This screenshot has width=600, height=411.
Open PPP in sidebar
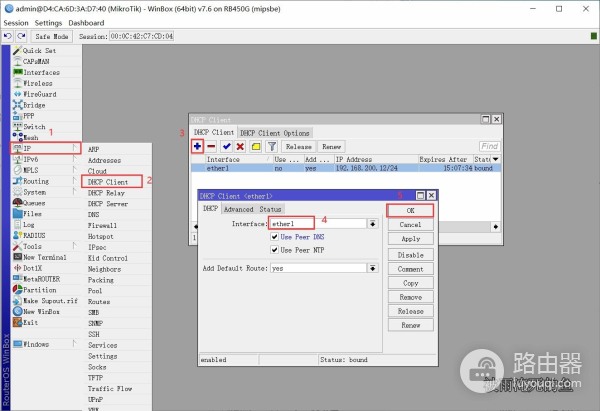tap(46, 116)
